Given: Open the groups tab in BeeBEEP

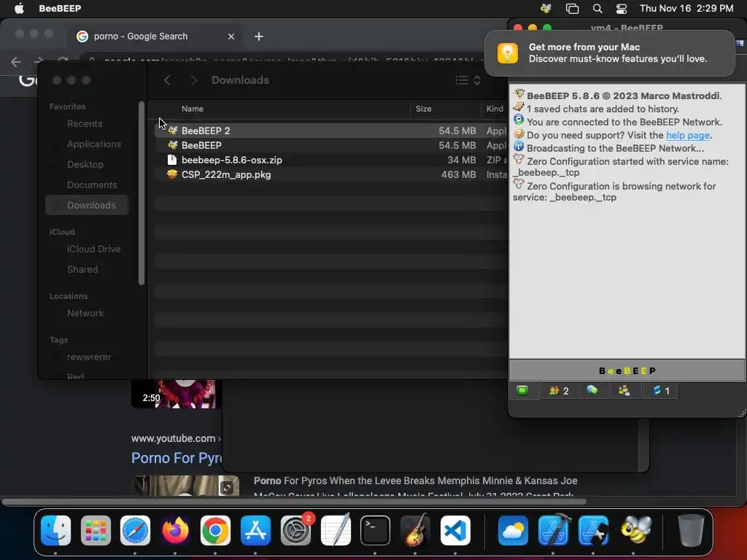Looking at the screenshot, I should (x=624, y=391).
